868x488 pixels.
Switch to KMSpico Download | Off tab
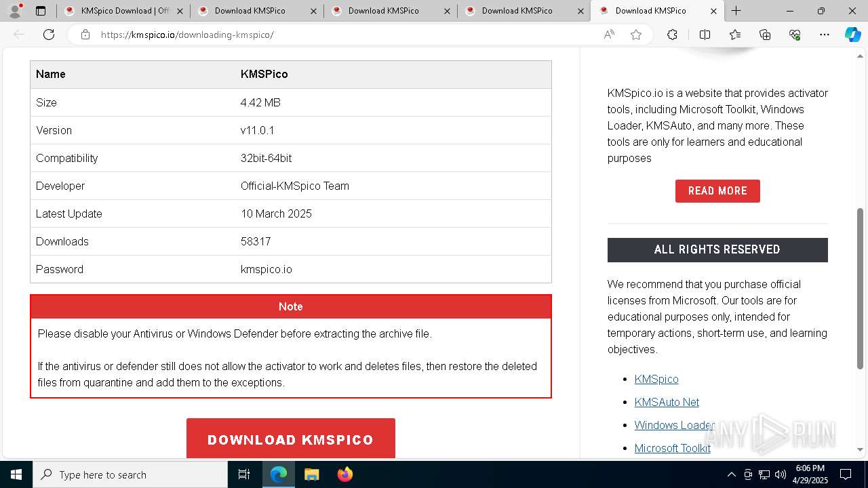click(117, 11)
